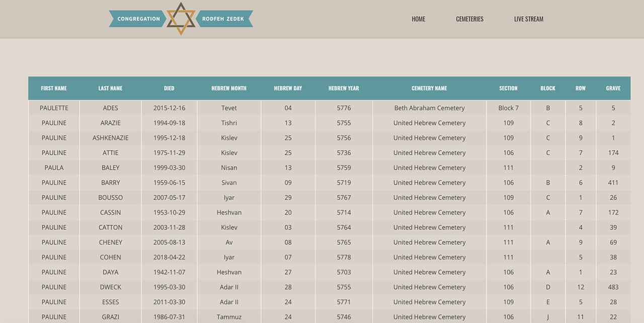
Task: Select the last name ATTIE
Action: (110, 153)
